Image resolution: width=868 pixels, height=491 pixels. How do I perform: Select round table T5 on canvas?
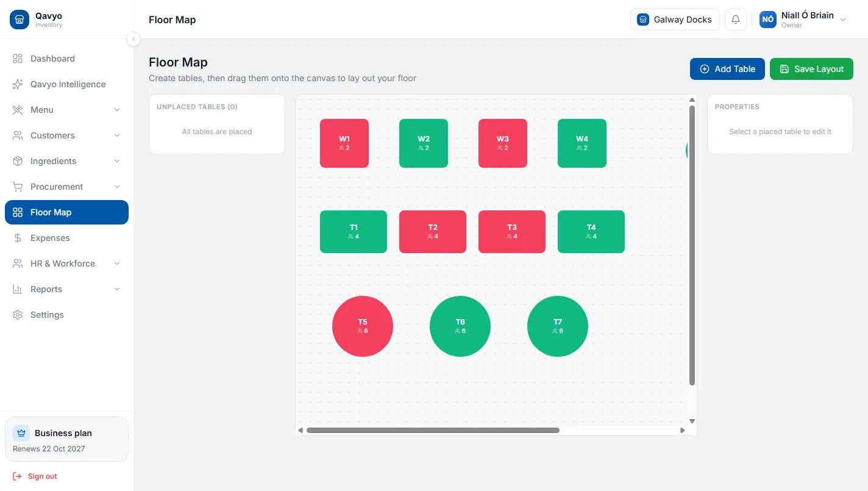(363, 326)
